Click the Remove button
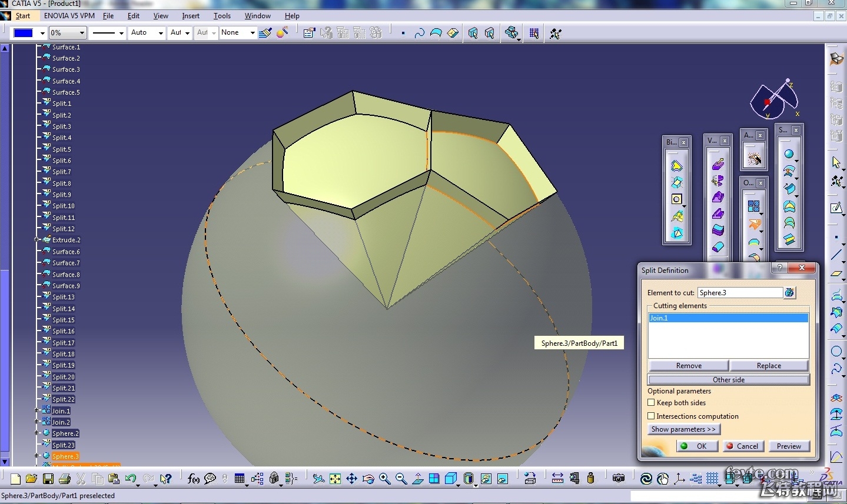Screen dimensions: 847x504 click(689, 365)
